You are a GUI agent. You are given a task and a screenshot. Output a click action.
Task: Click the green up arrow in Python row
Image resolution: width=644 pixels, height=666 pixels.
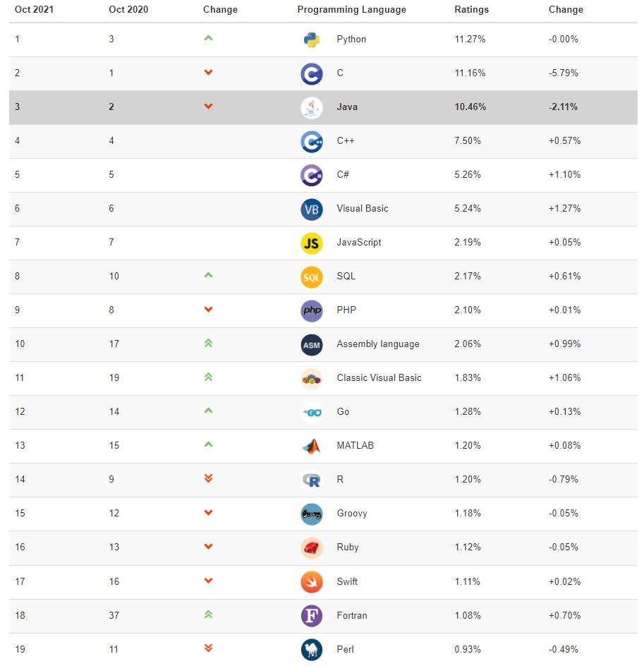(x=208, y=38)
